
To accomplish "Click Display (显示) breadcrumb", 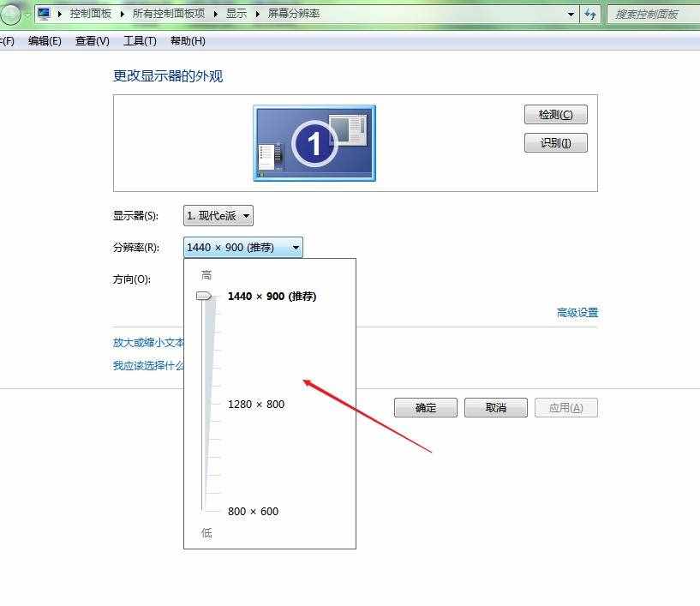I will [236, 14].
